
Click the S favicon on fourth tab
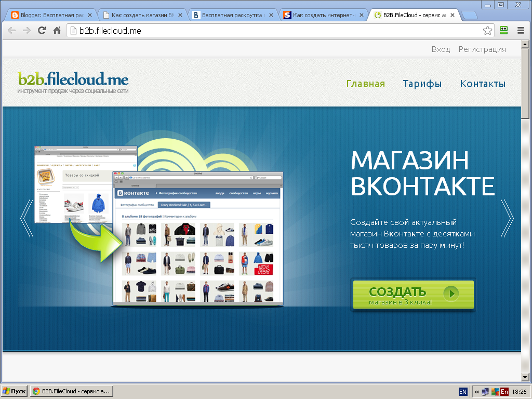[287, 15]
